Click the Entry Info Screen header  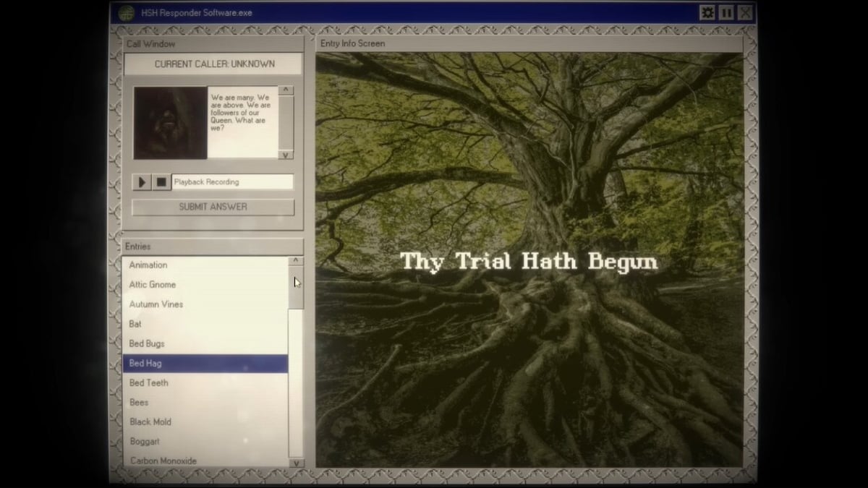click(x=530, y=43)
